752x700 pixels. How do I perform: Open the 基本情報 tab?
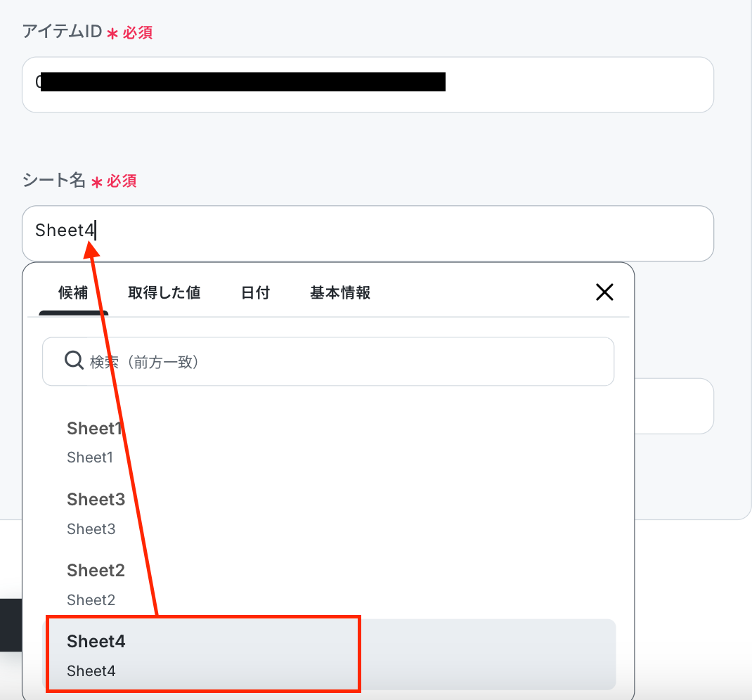point(340,292)
